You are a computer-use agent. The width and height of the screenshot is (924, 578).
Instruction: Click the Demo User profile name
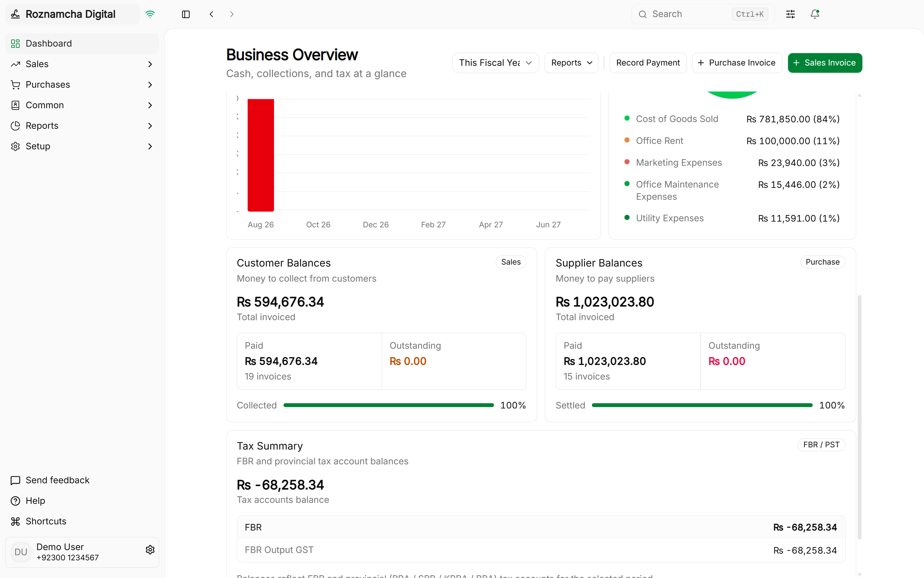click(60, 547)
